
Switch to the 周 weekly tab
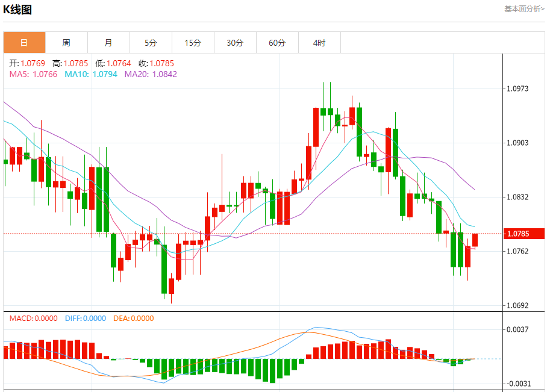66,43
